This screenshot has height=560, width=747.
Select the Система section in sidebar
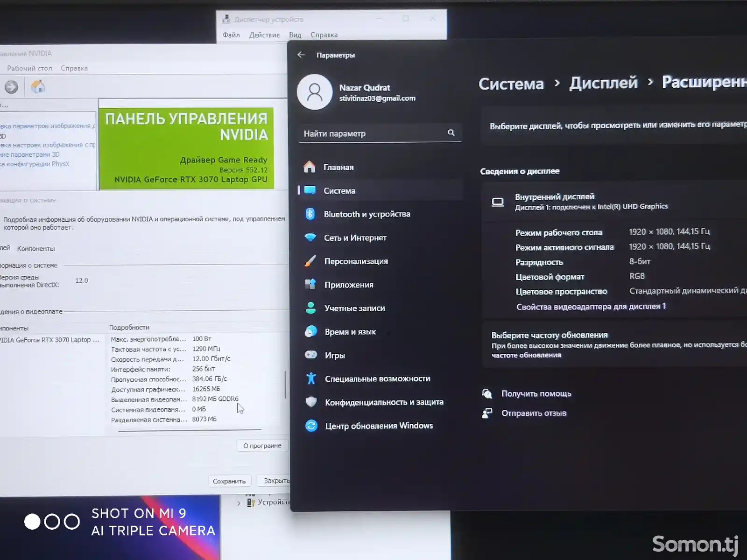[381, 190]
